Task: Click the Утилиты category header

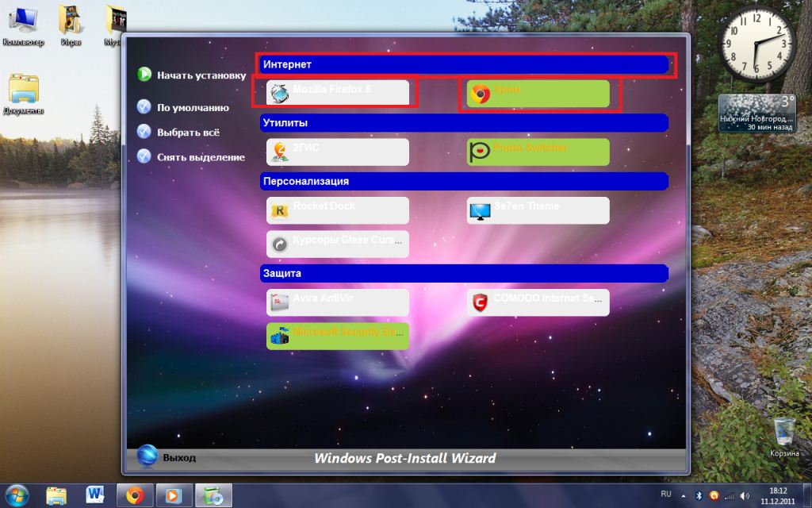Action: click(464, 123)
